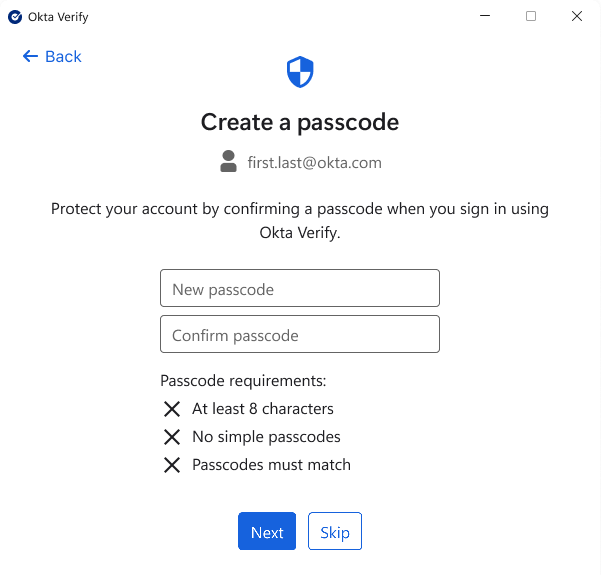Close the Okta Verify window
The image size is (601, 575).
coord(577,17)
